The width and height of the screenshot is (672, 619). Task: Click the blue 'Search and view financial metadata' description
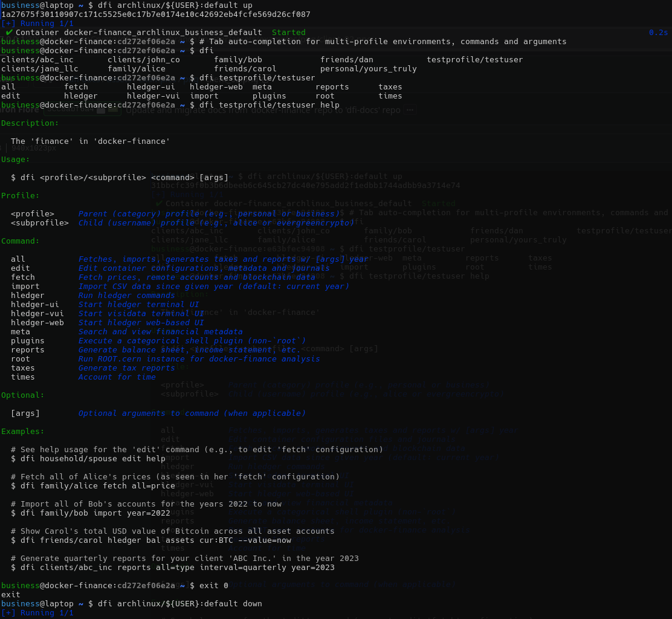click(160, 332)
